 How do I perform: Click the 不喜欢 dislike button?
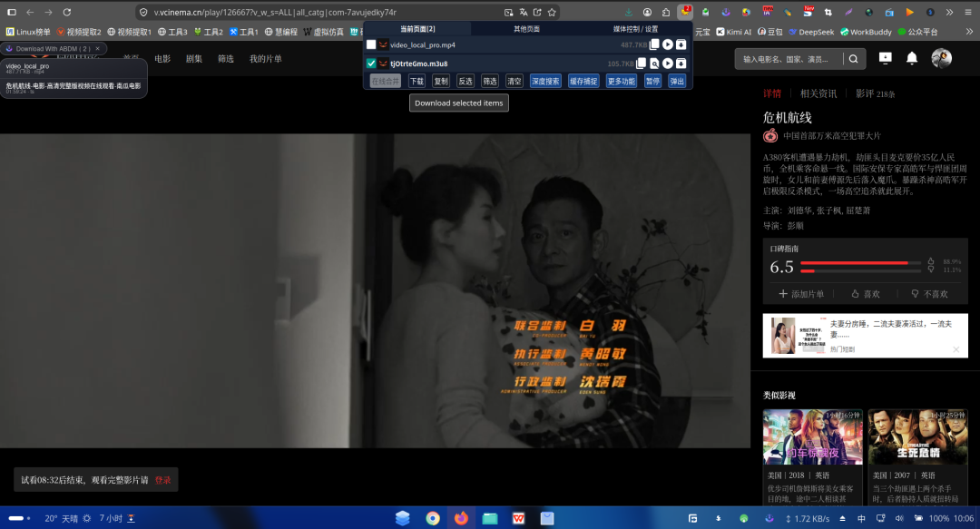pos(929,294)
